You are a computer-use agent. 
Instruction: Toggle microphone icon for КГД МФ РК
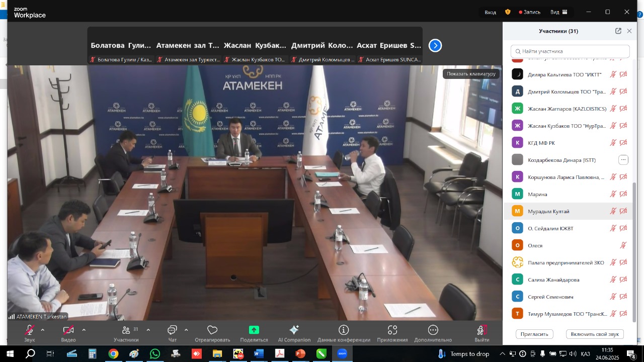pos(613,143)
